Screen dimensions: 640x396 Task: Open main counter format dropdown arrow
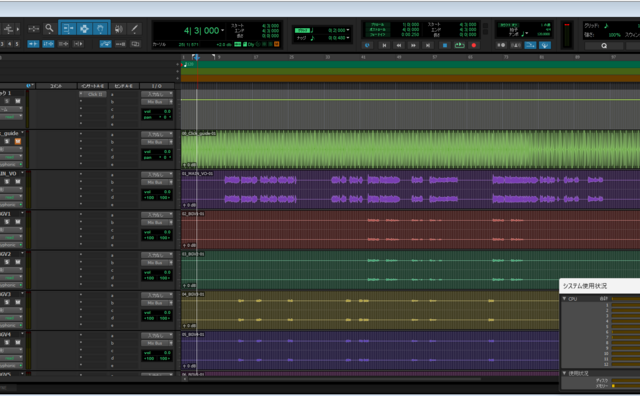pyautogui.click(x=222, y=30)
